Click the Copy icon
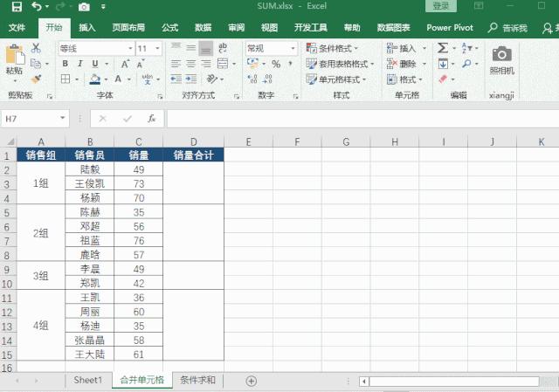559x392 pixels. (x=36, y=64)
